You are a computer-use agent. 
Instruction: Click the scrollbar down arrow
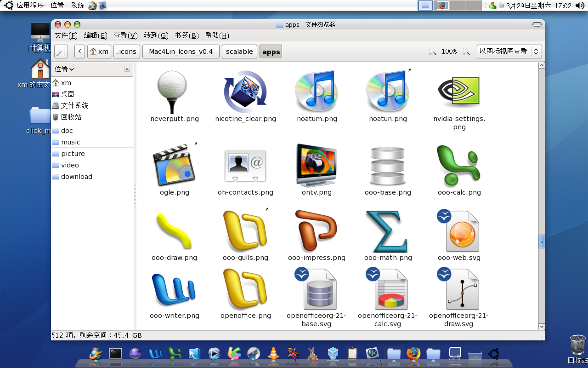[542, 327]
